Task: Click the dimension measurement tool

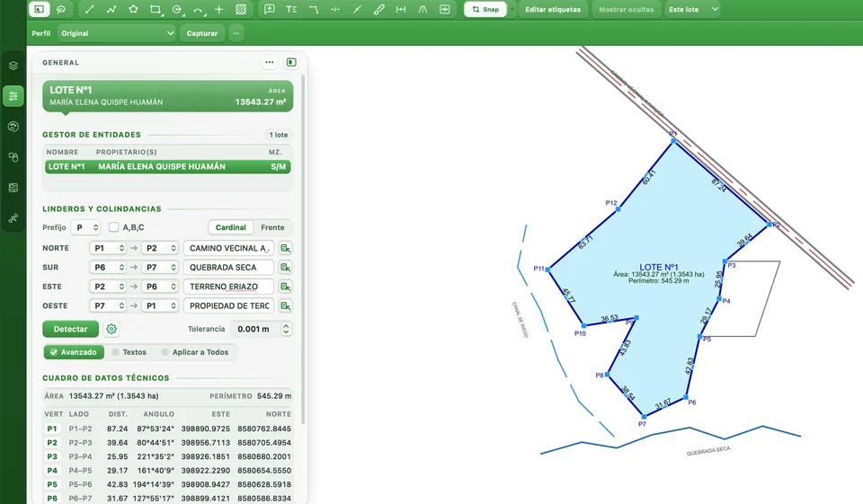Action: 401,9
